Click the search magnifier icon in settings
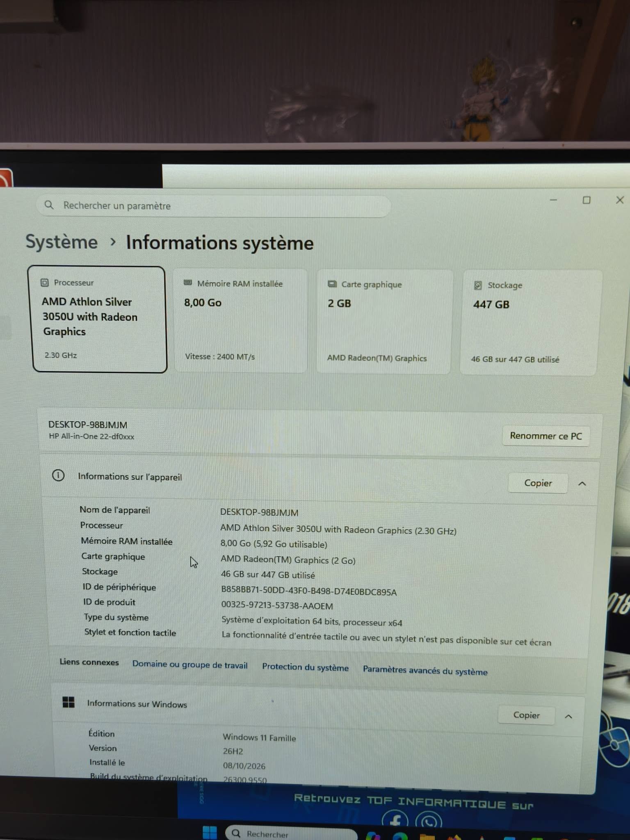The width and height of the screenshot is (630, 840). [x=49, y=205]
